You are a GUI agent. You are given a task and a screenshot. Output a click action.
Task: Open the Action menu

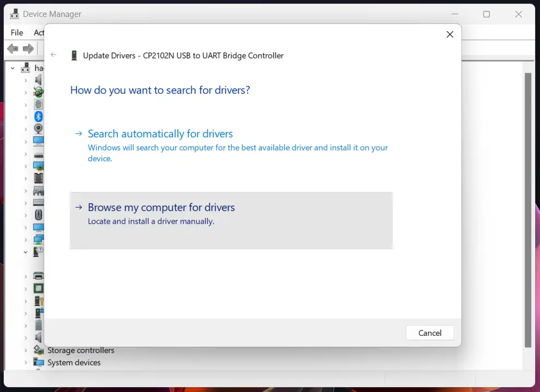pos(39,33)
